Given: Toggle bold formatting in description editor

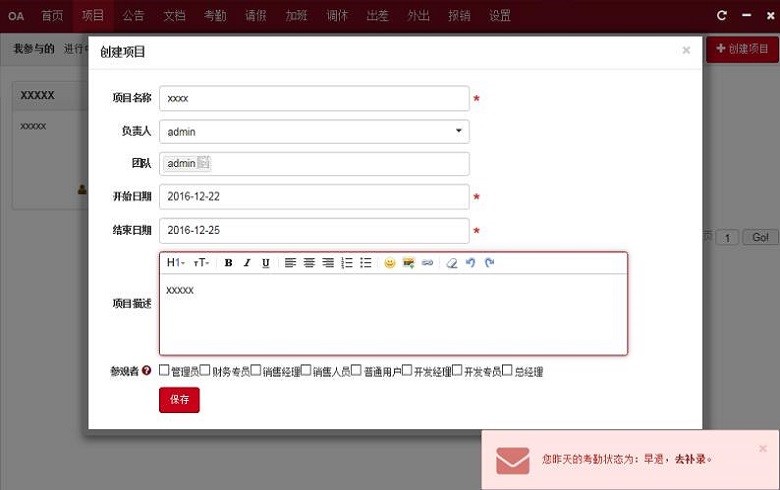Looking at the screenshot, I should click(x=228, y=263).
